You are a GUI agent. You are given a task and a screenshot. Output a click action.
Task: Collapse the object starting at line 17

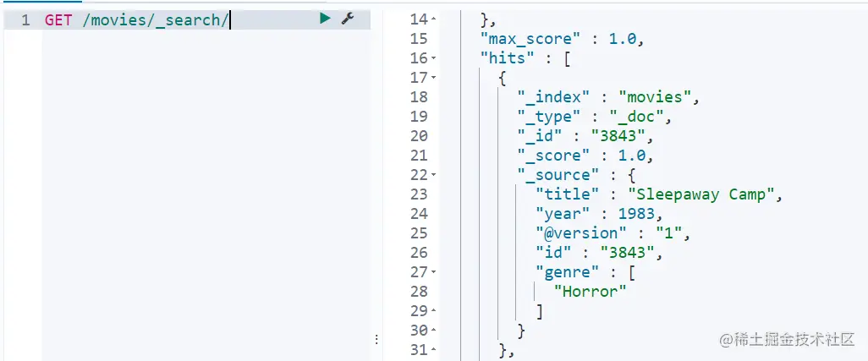point(433,78)
